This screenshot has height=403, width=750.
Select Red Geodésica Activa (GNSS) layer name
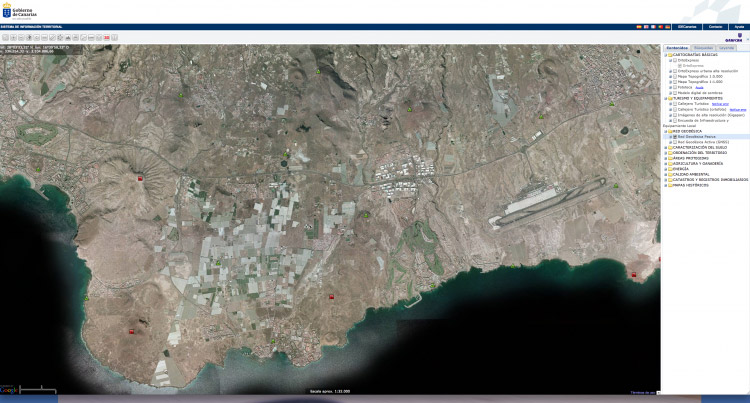click(703, 142)
